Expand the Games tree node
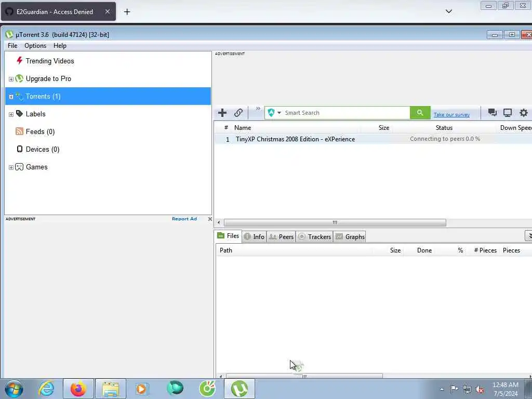Viewport: 532px width, 399px height. [x=11, y=167]
